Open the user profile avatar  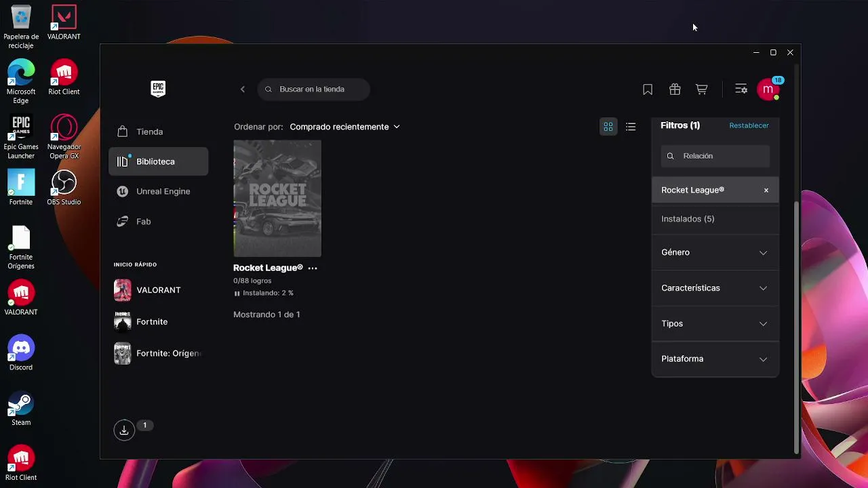pos(768,89)
